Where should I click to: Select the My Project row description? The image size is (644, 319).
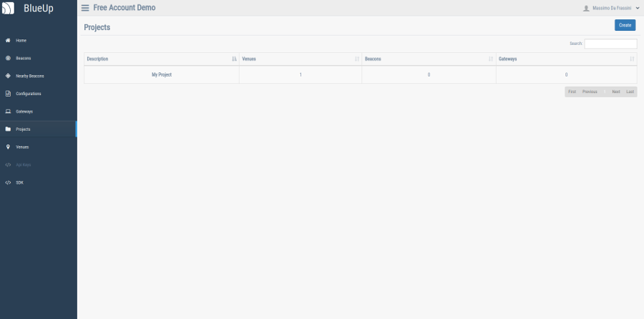tap(162, 74)
